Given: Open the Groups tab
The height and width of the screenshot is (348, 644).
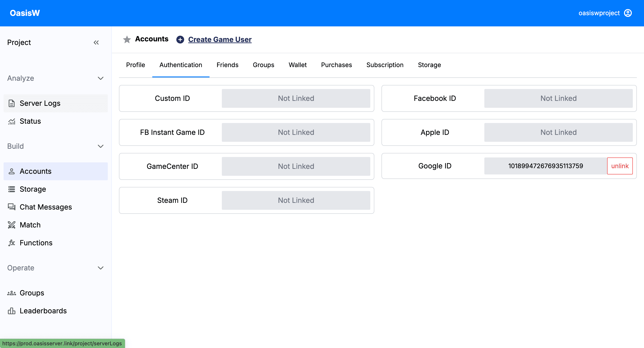Looking at the screenshot, I should tap(263, 65).
